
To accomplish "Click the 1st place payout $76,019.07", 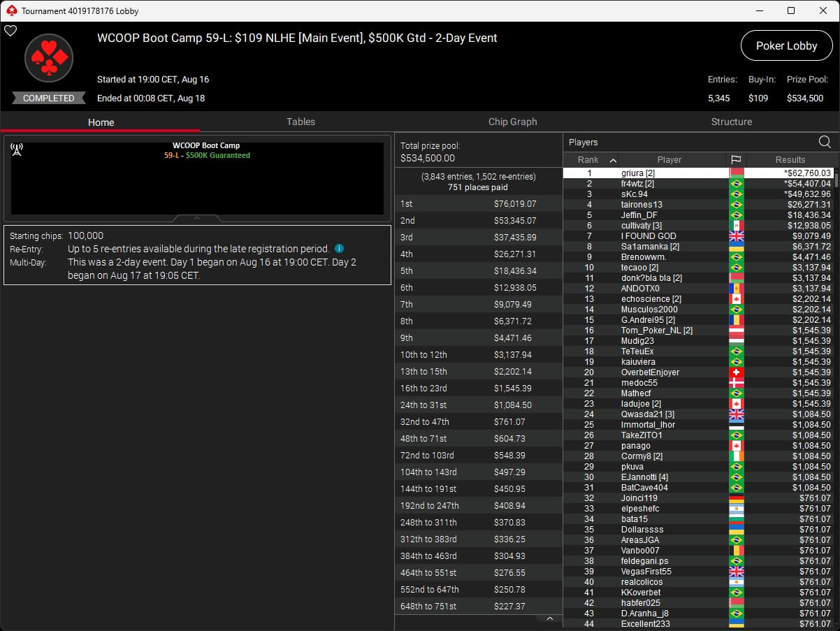I will click(515, 204).
